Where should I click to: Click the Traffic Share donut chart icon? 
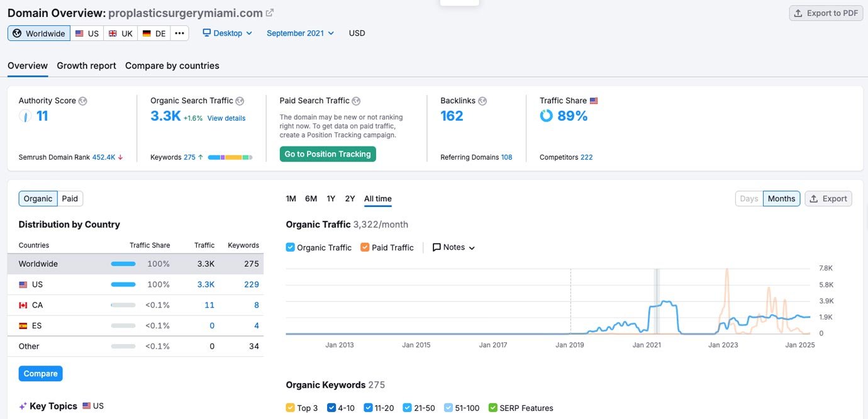click(546, 116)
